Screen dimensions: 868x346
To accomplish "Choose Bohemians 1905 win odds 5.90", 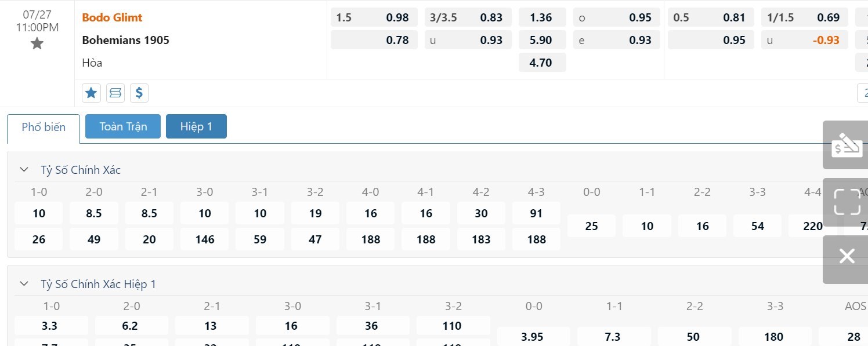I will pos(541,40).
